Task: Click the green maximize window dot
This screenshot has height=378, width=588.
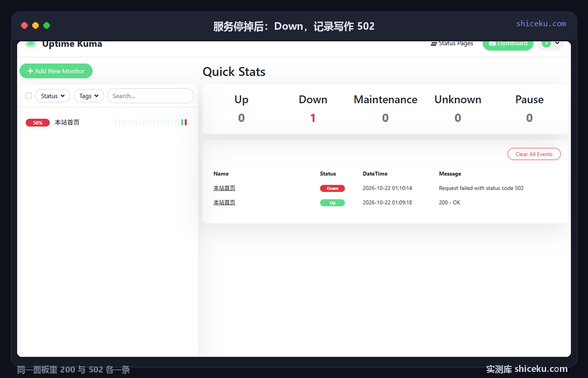Action: pyautogui.click(x=46, y=26)
